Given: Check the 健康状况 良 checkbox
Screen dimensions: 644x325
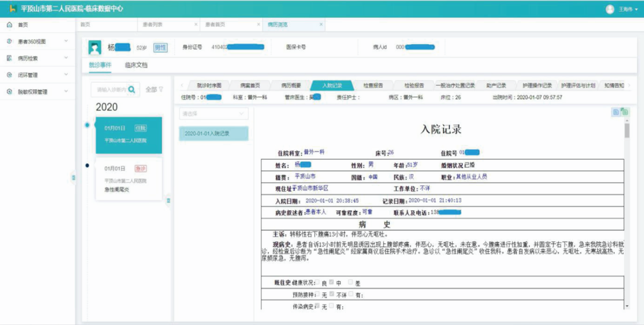Looking at the screenshot, I should coord(318,282).
